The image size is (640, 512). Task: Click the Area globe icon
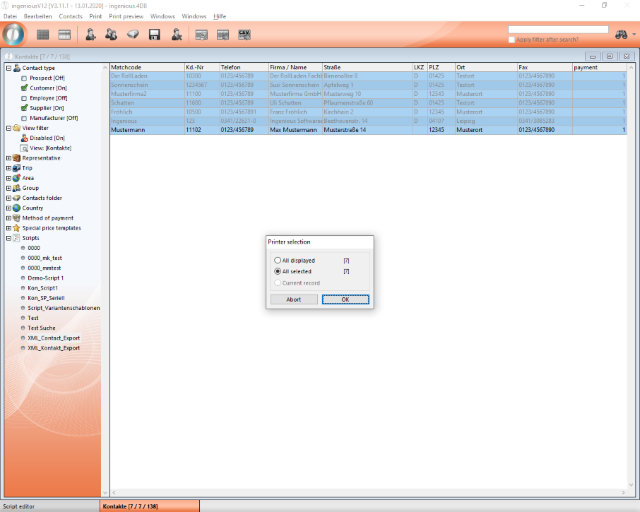coord(17,178)
